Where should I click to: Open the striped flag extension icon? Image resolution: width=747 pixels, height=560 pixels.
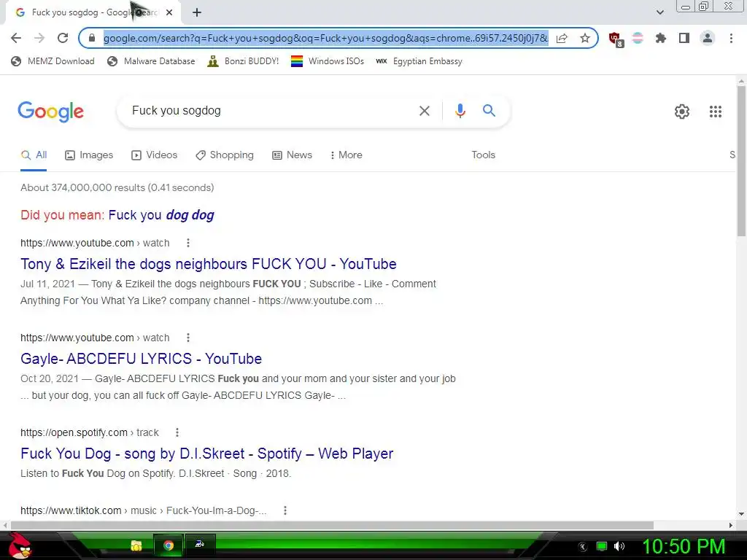638,38
